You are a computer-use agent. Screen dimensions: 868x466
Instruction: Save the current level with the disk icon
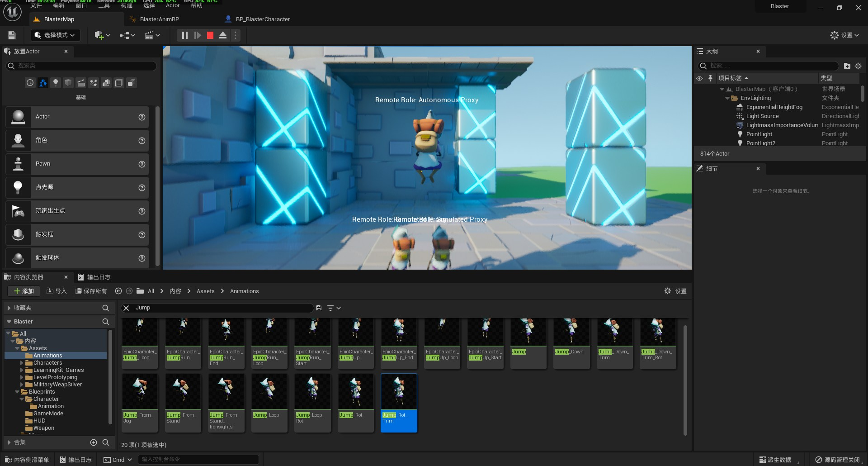(12, 35)
